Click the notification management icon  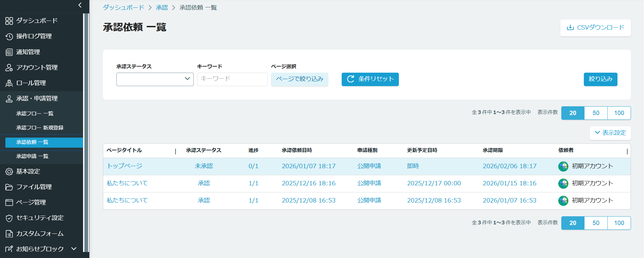click(x=9, y=52)
